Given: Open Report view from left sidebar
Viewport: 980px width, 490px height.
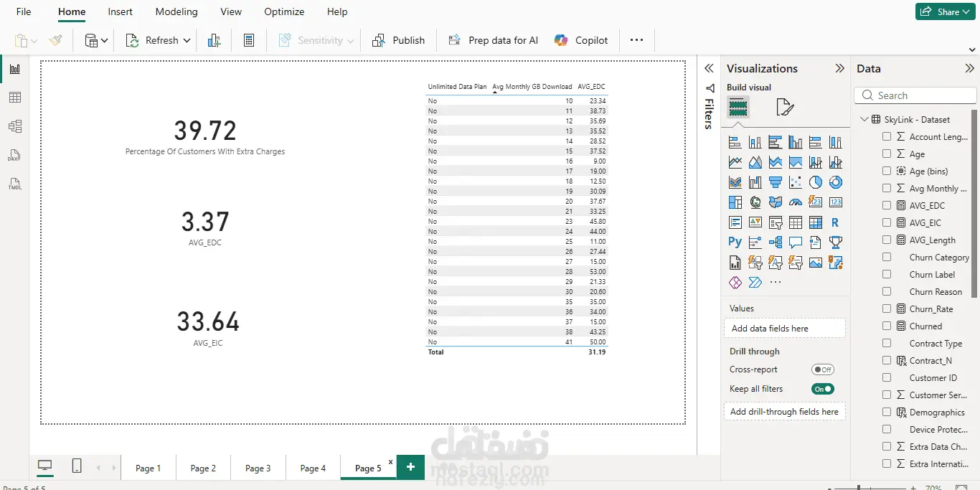Looking at the screenshot, I should click(x=14, y=69).
